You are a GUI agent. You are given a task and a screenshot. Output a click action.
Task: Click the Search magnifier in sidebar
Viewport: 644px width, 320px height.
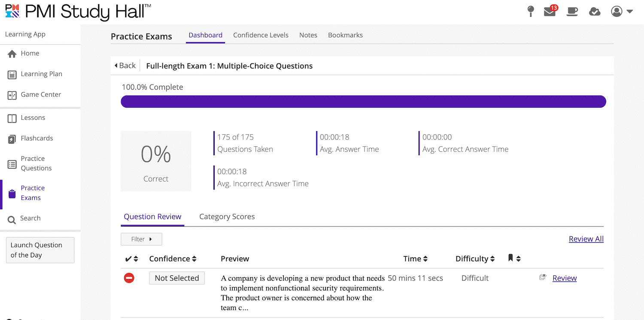pyautogui.click(x=12, y=219)
